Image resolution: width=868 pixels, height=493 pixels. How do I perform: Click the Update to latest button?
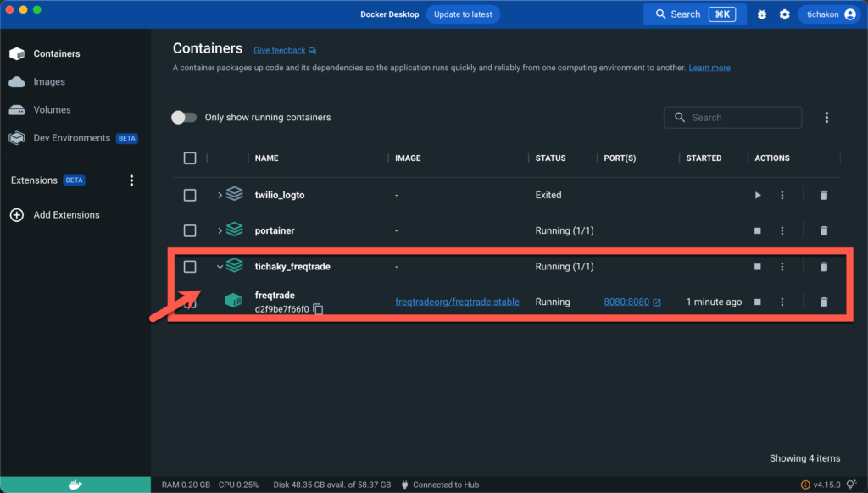[x=463, y=14]
